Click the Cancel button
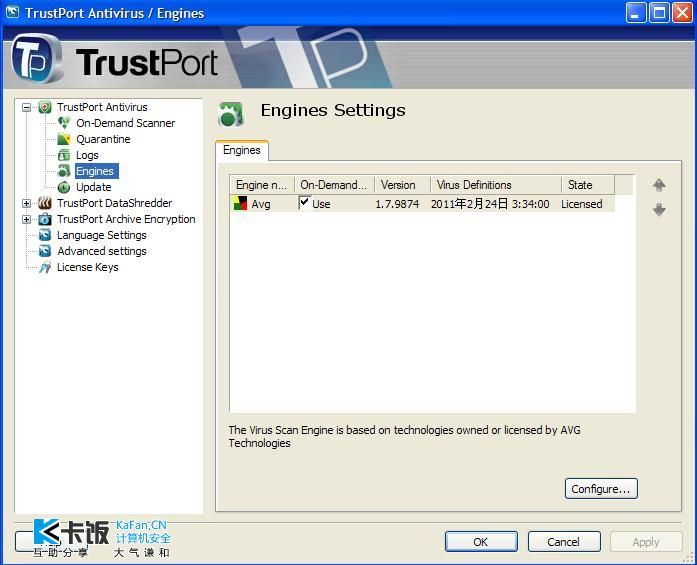Image resolution: width=697 pixels, height=565 pixels. pyautogui.click(x=564, y=542)
